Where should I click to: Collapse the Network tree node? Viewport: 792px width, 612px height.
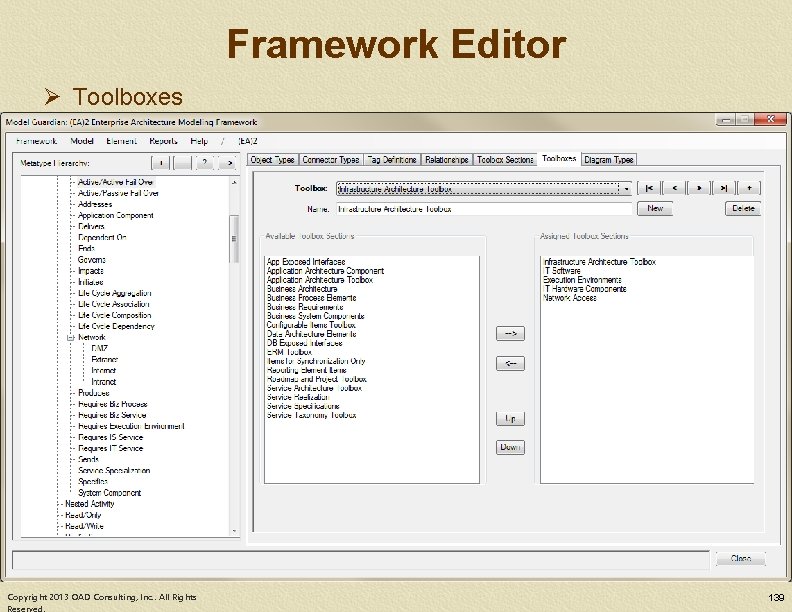click(71, 338)
